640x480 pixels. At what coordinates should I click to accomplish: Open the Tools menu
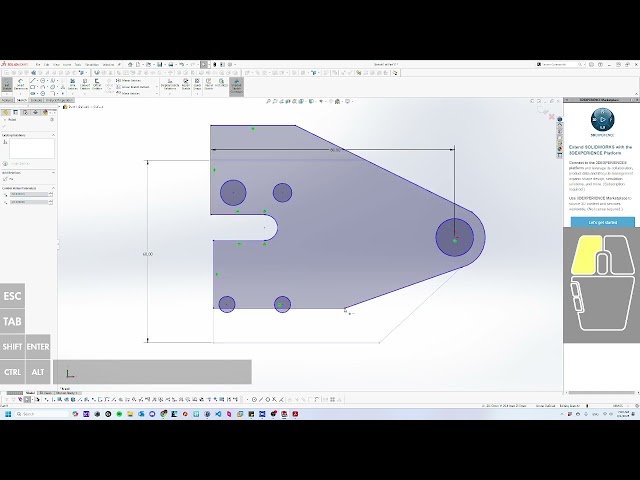[x=78, y=64]
